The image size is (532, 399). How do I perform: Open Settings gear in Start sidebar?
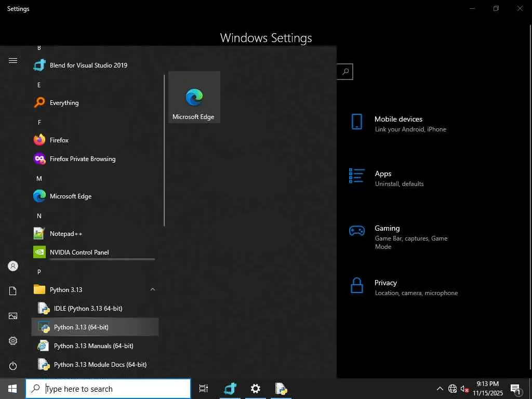pos(13,341)
